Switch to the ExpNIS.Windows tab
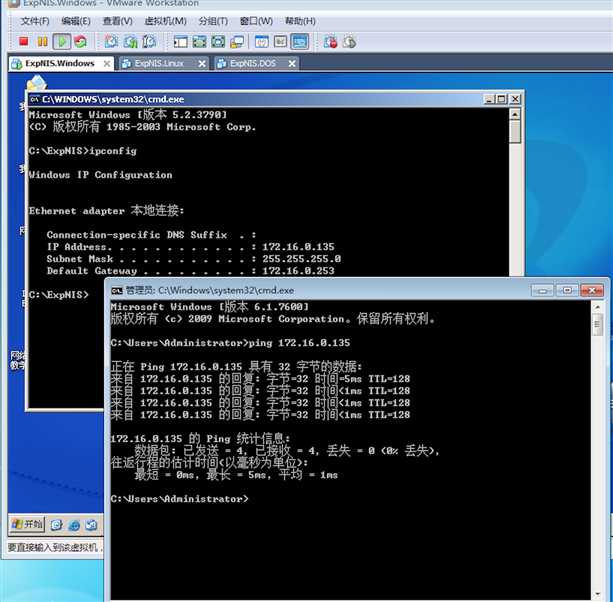This screenshot has height=602, width=613. (x=59, y=63)
